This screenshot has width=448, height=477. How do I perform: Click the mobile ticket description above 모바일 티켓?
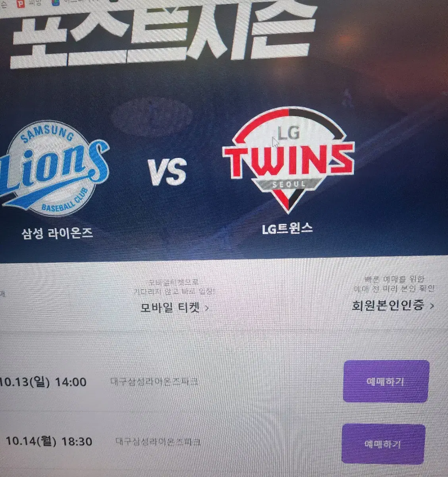174,287
